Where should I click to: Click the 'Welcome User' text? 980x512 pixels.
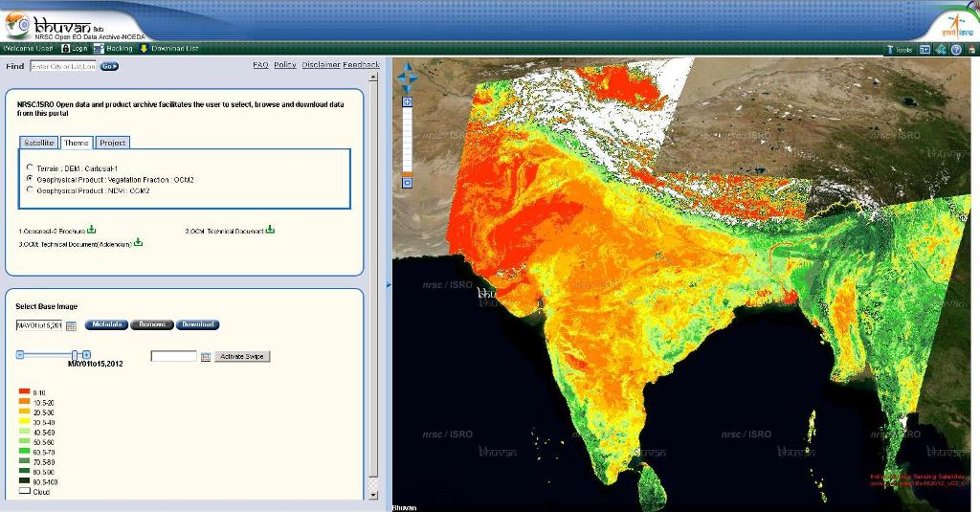pyautogui.click(x=28, y=48)
